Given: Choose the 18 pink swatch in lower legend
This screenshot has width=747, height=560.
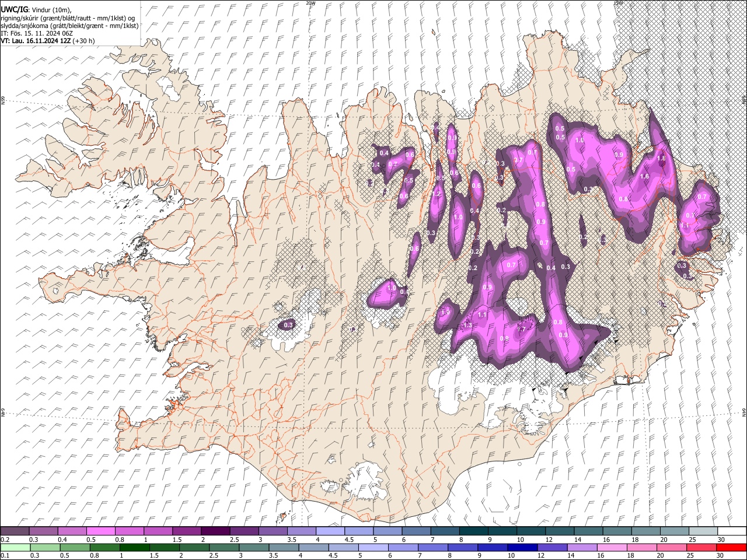Looking at the screenshot, I should coord(641,547).
